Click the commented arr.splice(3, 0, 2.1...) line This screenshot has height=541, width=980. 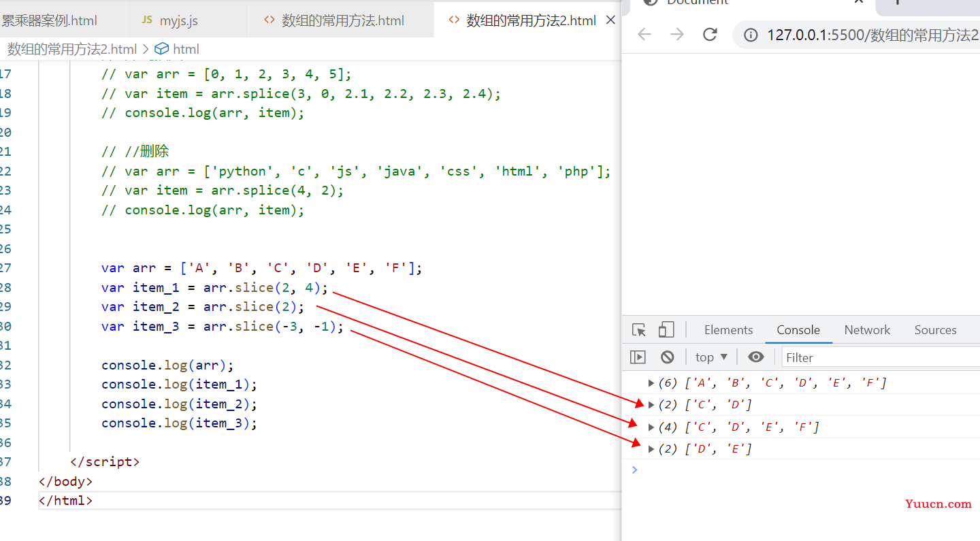(x=301, y=94)
